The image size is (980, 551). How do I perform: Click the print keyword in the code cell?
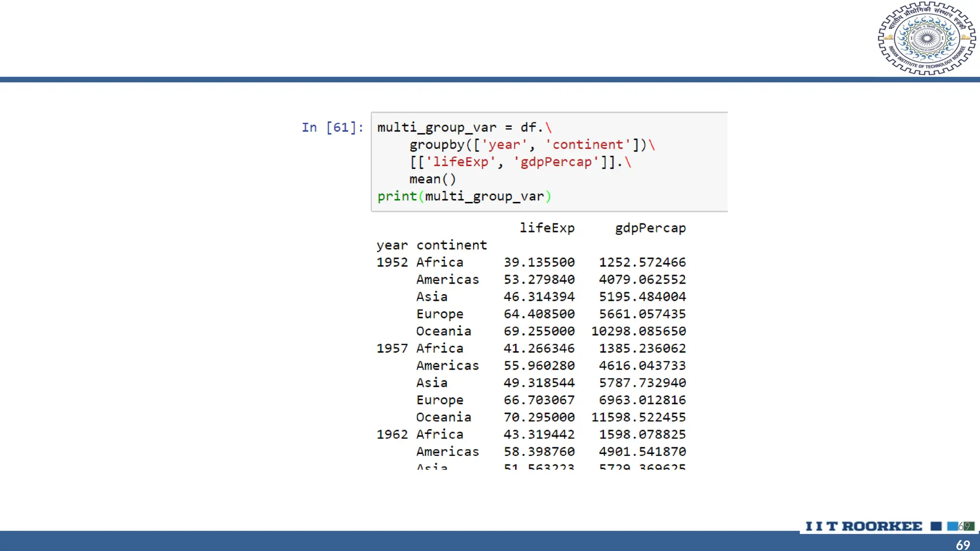coord(397,196)
